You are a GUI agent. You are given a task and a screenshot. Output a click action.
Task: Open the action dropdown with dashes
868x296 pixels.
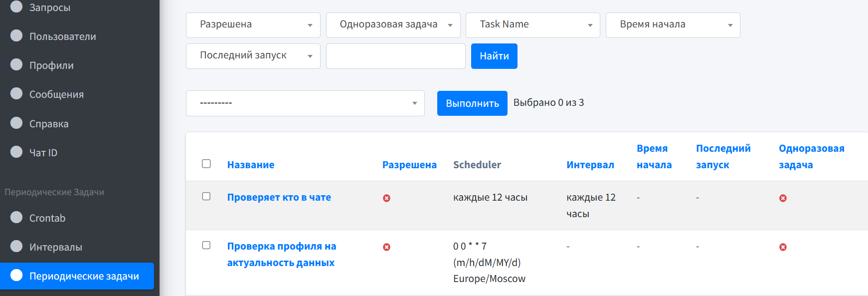305,103
